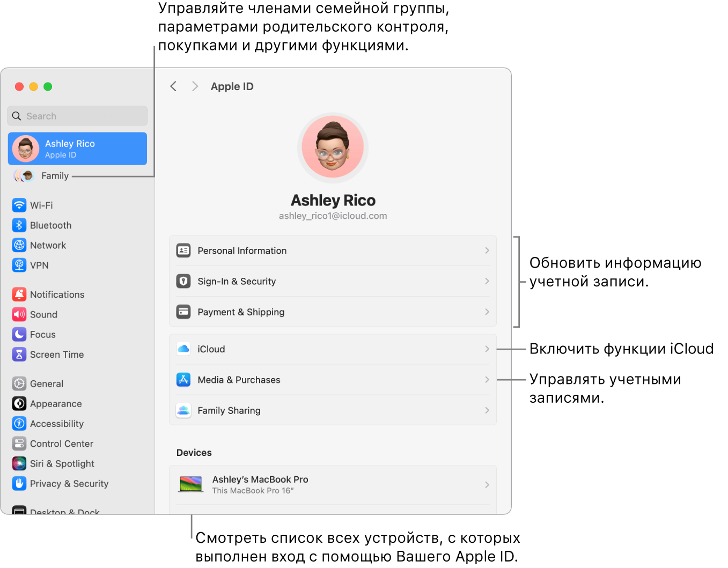Click the Search field
Image resolution: width=728 pixels, height=568 pixels.
click(77, 116)
